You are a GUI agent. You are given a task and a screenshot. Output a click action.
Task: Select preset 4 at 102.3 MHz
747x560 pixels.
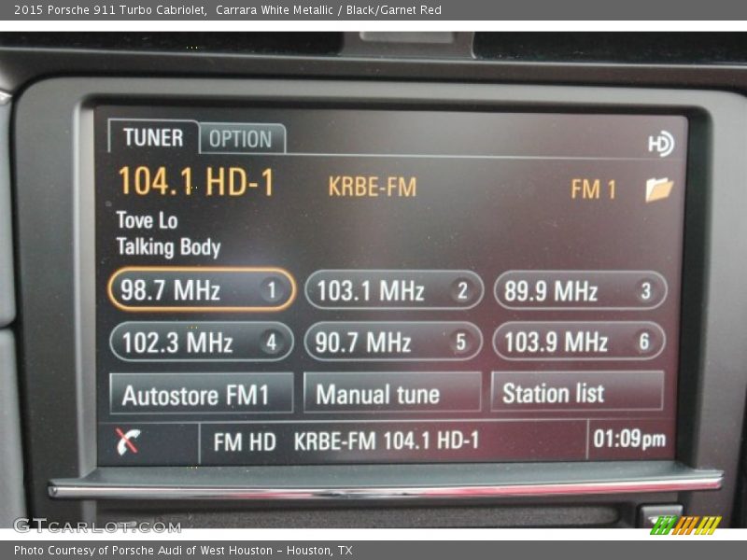(x=202, y=342)
